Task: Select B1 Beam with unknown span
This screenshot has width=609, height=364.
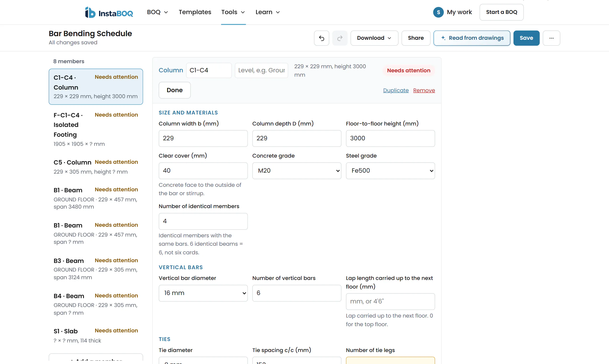Action: pos(96,233)
